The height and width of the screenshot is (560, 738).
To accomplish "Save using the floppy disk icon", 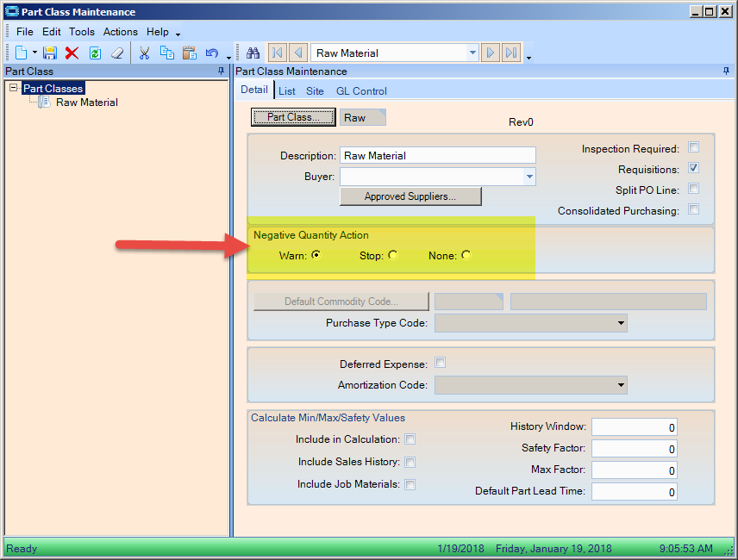I will click(49, 53).
